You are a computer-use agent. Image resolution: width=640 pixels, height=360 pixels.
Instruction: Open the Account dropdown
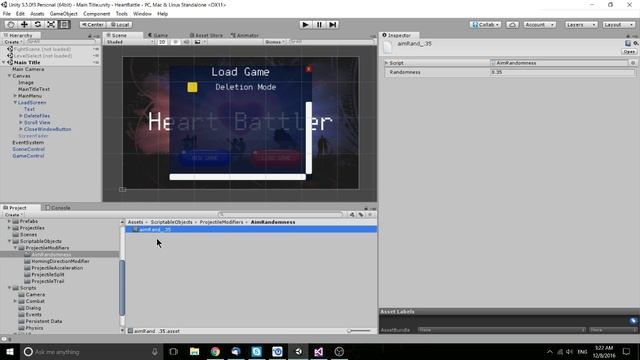pyautogui.click(x=540, y=25)
